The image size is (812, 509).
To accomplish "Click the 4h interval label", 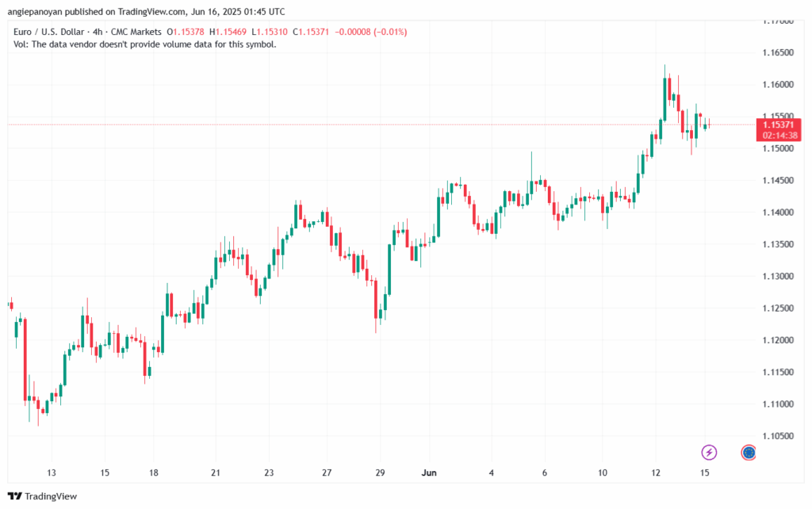I will coord(98,32).
